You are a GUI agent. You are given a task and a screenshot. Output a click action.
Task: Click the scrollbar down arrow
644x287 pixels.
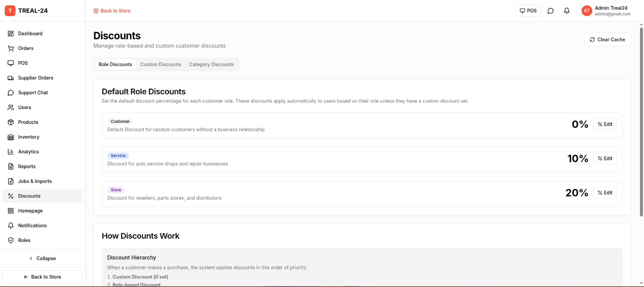coord(642,283)
